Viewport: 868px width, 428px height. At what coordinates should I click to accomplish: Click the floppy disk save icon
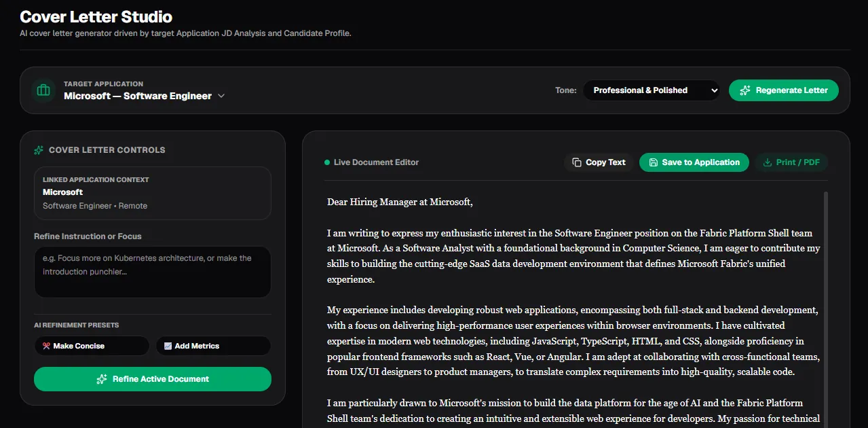pos(653,162)
